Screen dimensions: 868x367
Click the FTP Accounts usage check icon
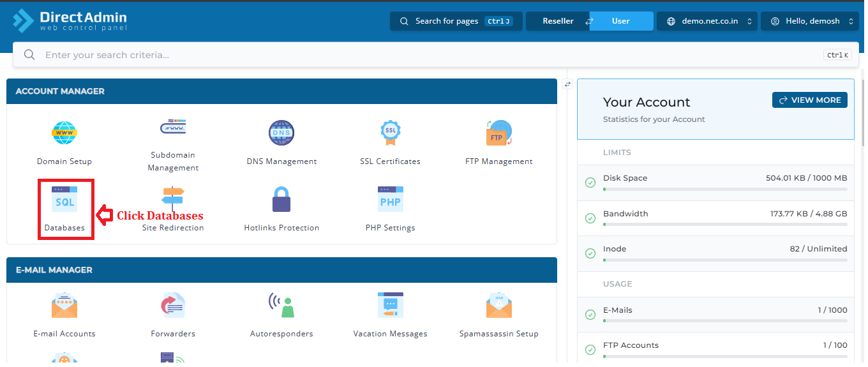[x=590, y=350]
